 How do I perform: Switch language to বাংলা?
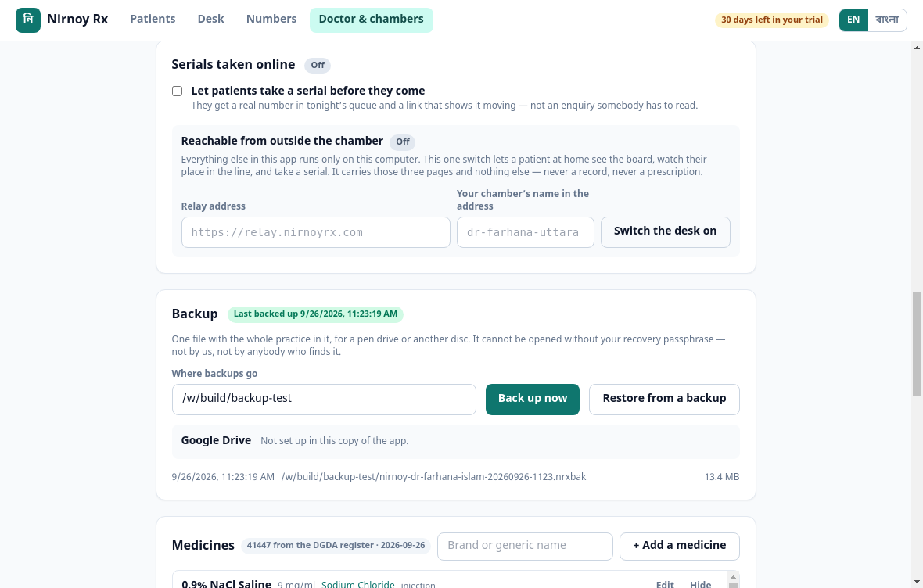tap(887, 20)
